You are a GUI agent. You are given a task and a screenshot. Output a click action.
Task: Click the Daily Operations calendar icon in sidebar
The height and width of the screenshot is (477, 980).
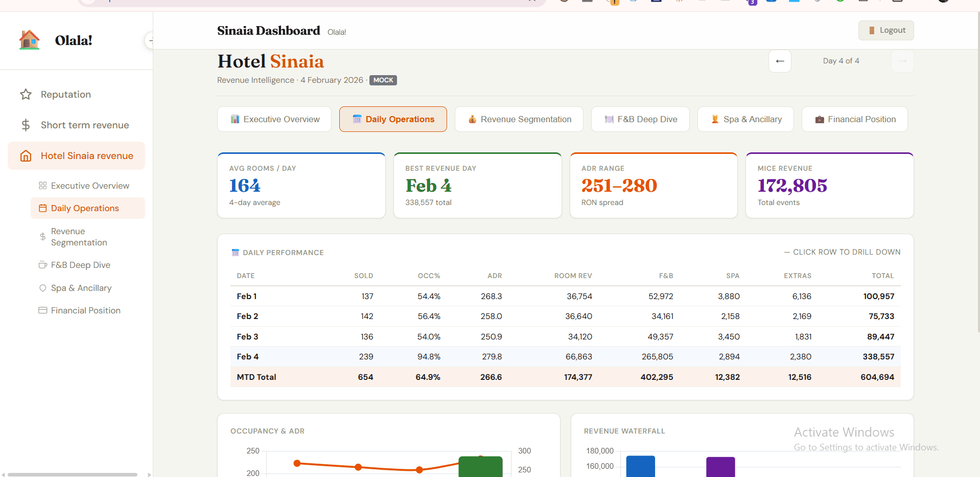point(43,208)
